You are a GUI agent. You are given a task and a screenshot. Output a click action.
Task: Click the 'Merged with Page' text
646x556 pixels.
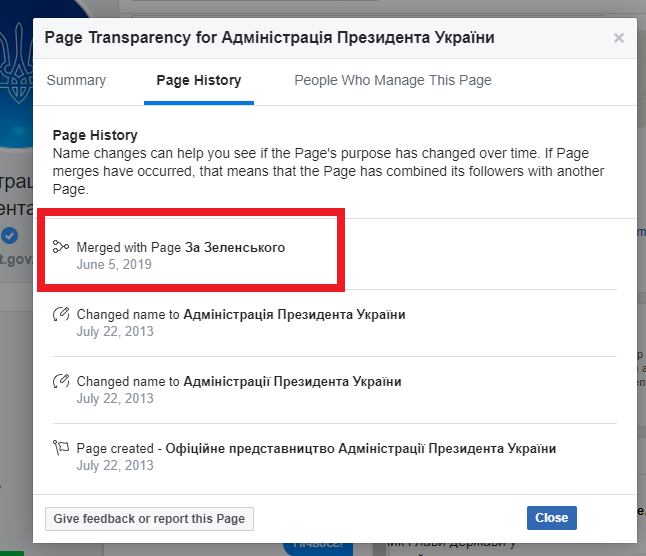[x=129, y=247]
